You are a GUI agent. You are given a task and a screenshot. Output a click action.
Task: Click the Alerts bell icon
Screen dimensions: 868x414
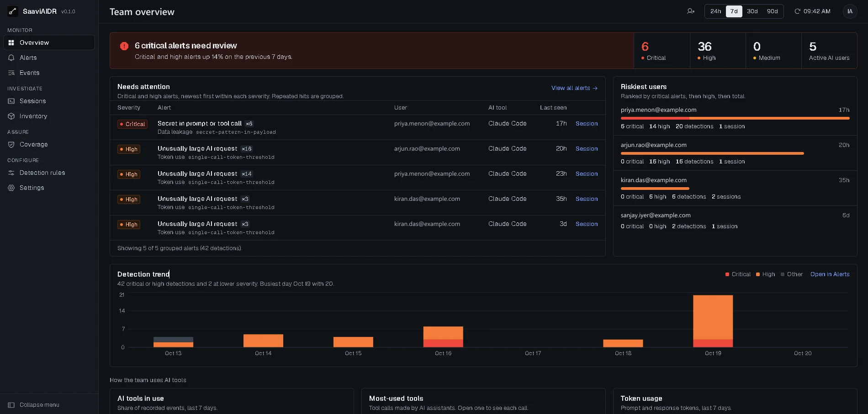coord(11,58)
